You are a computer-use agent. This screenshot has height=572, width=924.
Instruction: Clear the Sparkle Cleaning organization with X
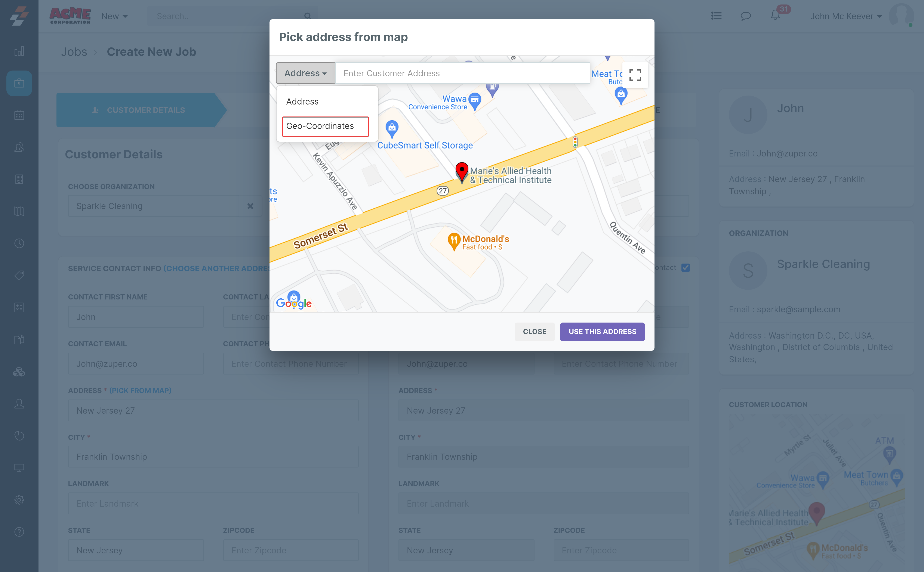(250, 206)
